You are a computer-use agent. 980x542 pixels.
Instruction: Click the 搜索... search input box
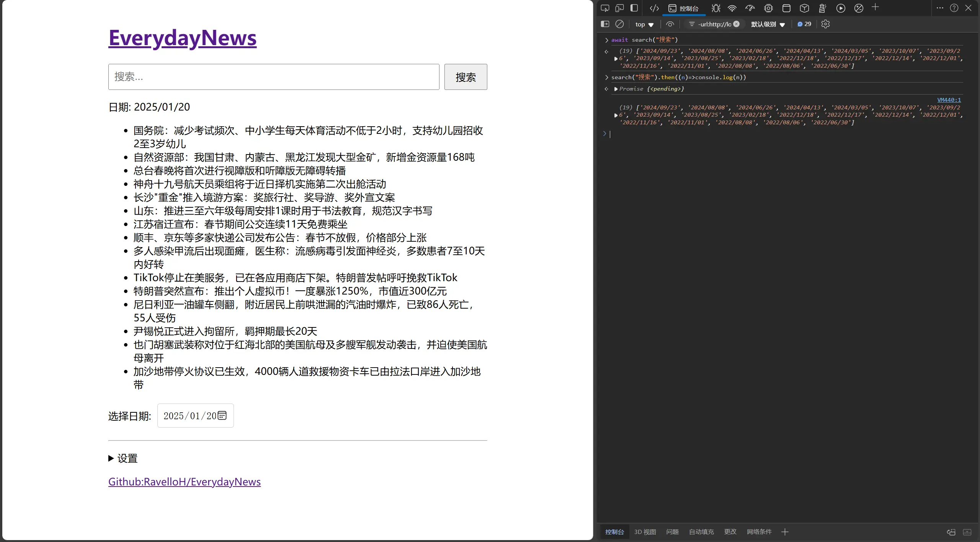coord(274,77)
